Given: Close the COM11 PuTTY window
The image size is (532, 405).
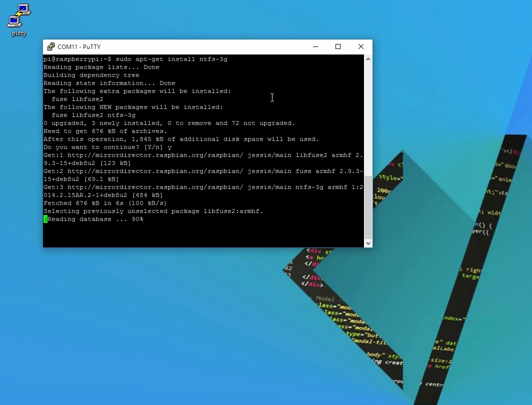Looking at the screenshot, I should coord(361,47).
